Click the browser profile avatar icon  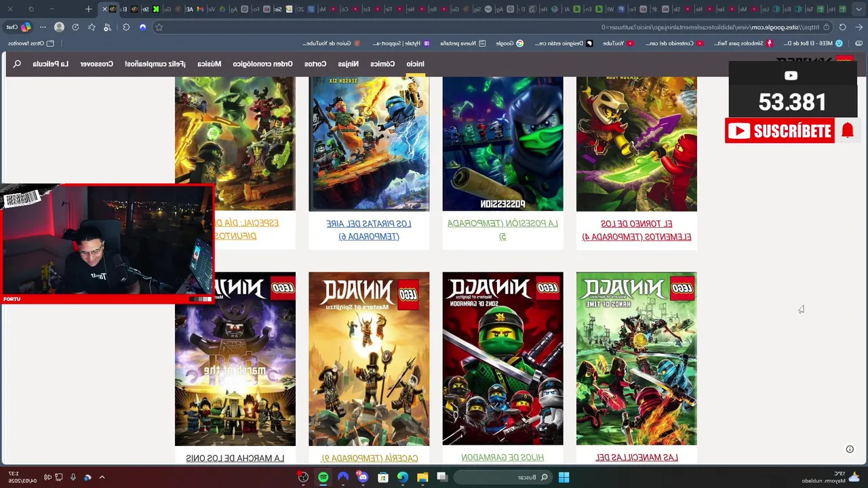(59, 27)
